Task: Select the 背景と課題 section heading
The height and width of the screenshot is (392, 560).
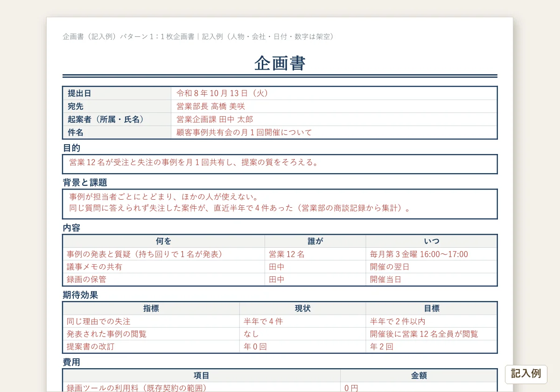Action: click(x=85, y=182)
